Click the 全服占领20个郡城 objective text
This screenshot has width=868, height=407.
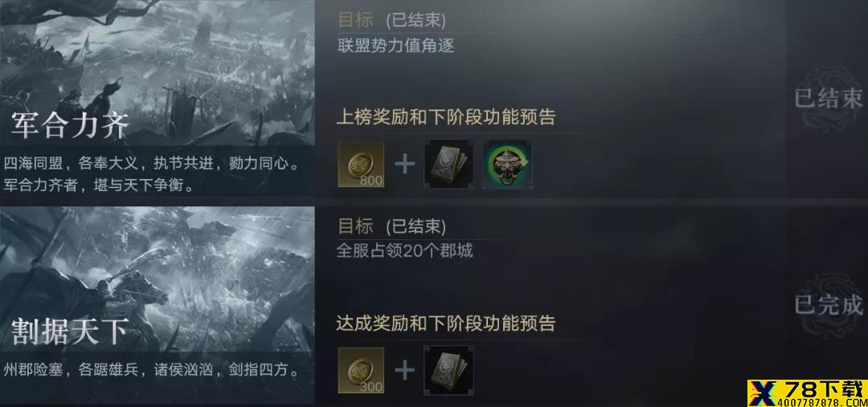click(405, 251)
